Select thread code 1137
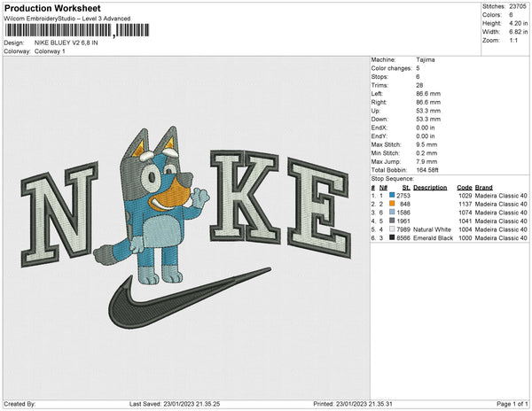 click(x=465, y=204)
